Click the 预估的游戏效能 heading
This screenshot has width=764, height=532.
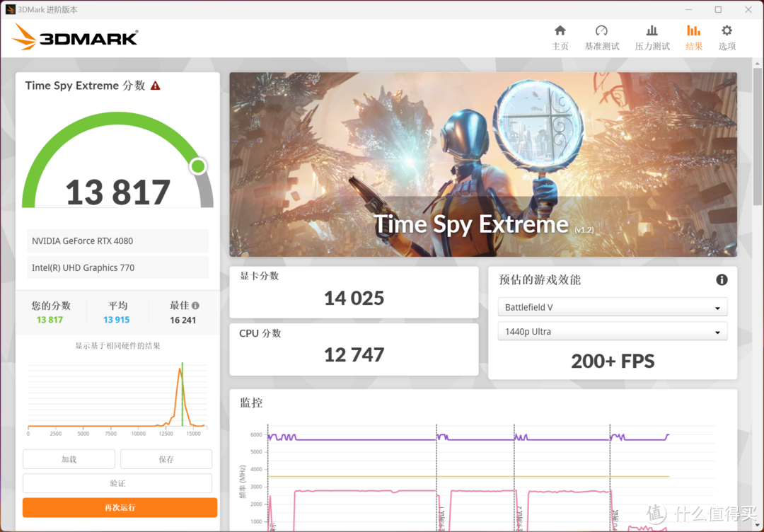point(539,279)
